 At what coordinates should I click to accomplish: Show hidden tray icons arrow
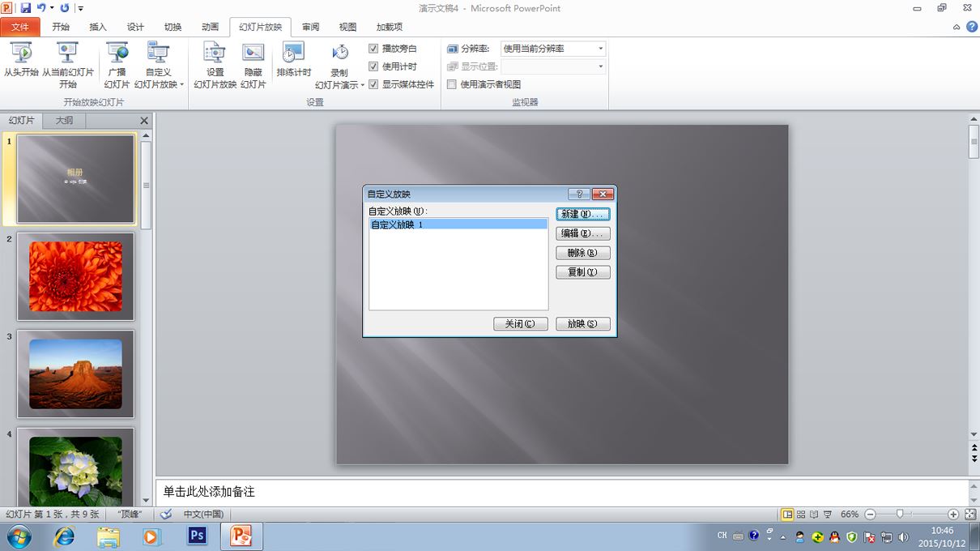point(782,536)
